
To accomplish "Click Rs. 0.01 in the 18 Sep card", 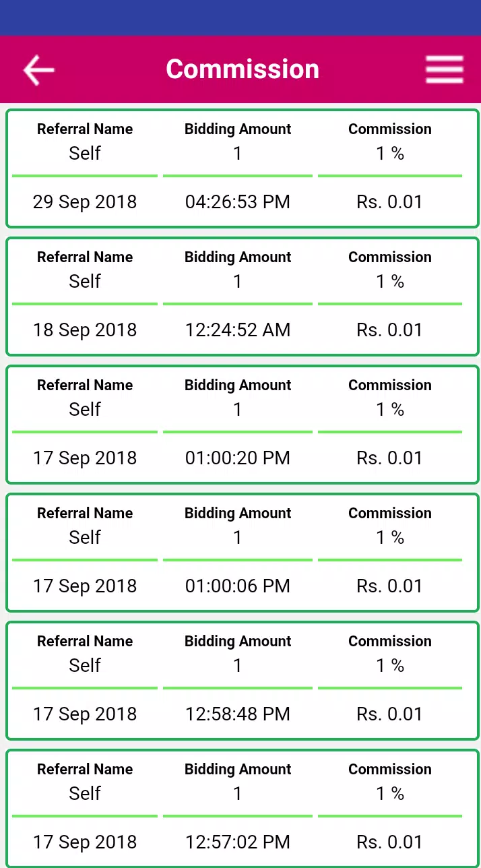I will 390,330.
